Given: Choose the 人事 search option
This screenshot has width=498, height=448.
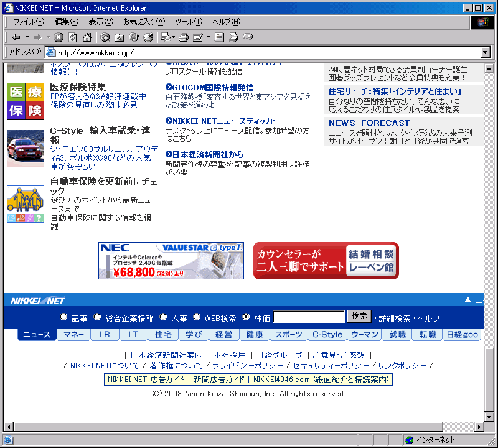Looking at the screenshot, I should [x=163, y=317].
